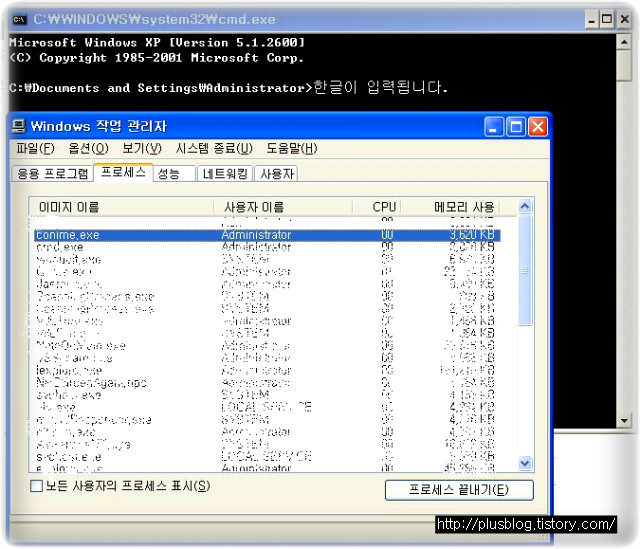Click the cmd.exe window title bar icon
Image resolution: width=640 pixels, height=549 pixels.
(x=19, y=19)
